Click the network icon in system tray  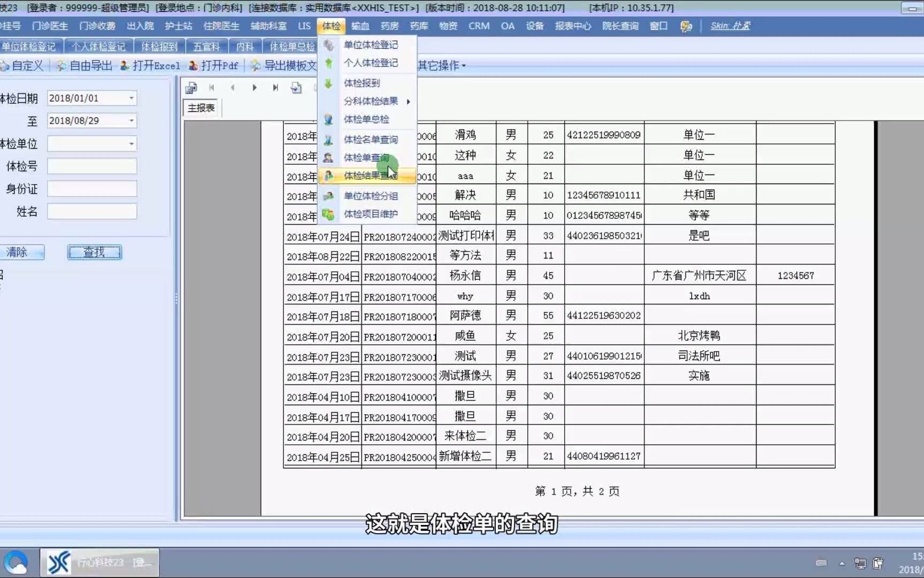(x=860, y=563)
